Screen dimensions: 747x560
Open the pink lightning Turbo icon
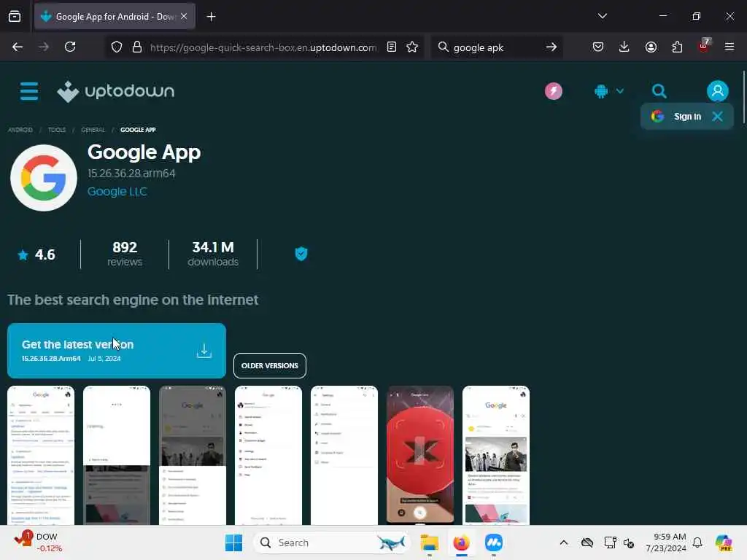[553, 91]
